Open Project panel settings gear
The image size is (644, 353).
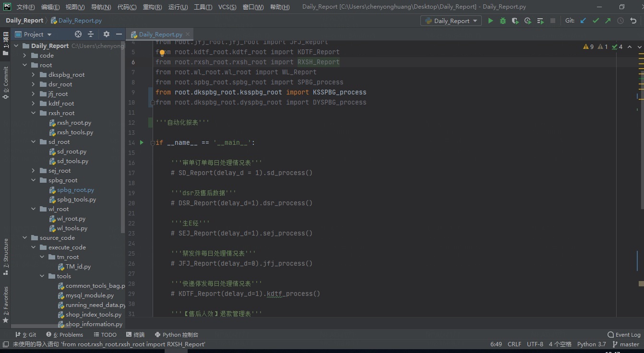click(107, 34)
